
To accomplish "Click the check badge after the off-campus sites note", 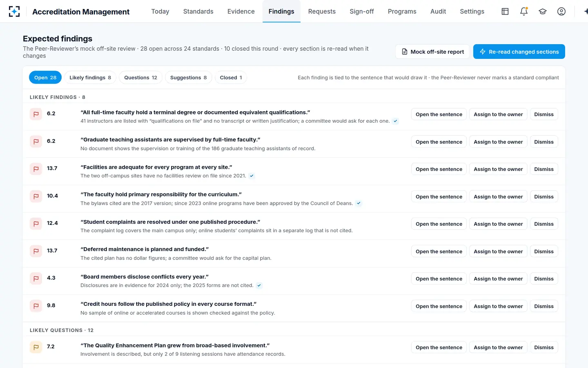I will tap(252, 176).
